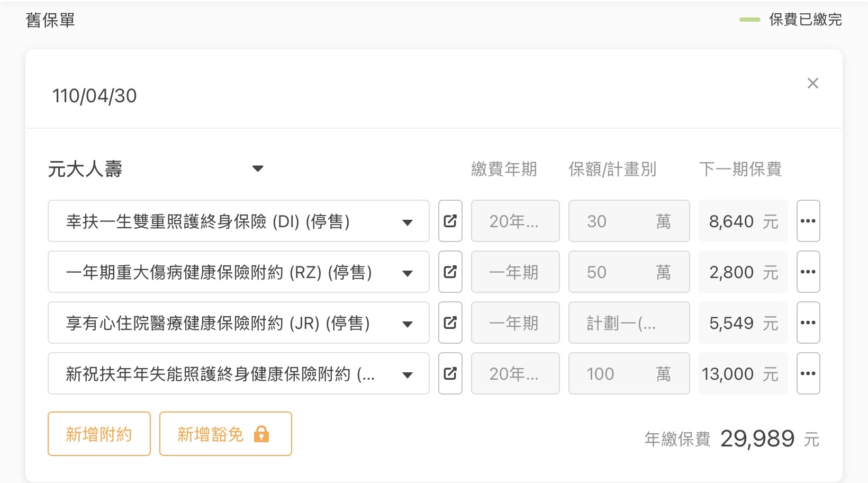
Task: Close the 舊保單 policy card
Action: coord(812,83)
